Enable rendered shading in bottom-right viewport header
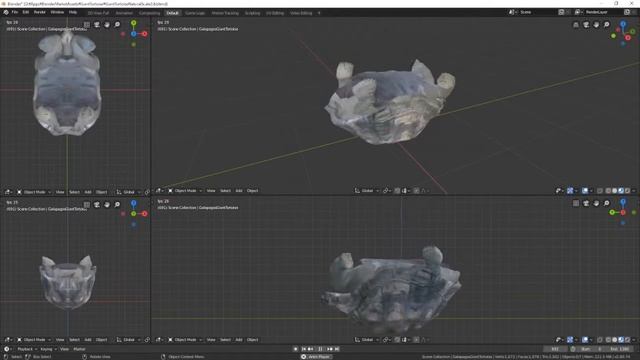 (x=627, y=340)
